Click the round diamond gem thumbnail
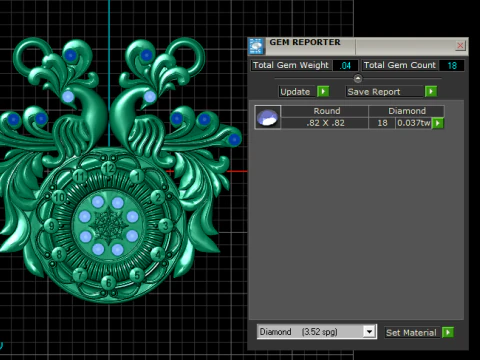This screenshot has width=480, height=360. (268, 117)
